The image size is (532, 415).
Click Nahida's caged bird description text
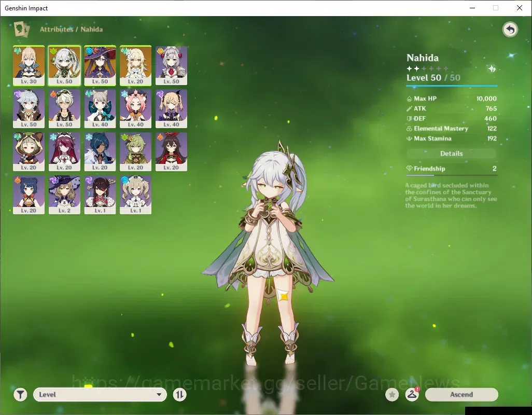(x=451, y=196)
